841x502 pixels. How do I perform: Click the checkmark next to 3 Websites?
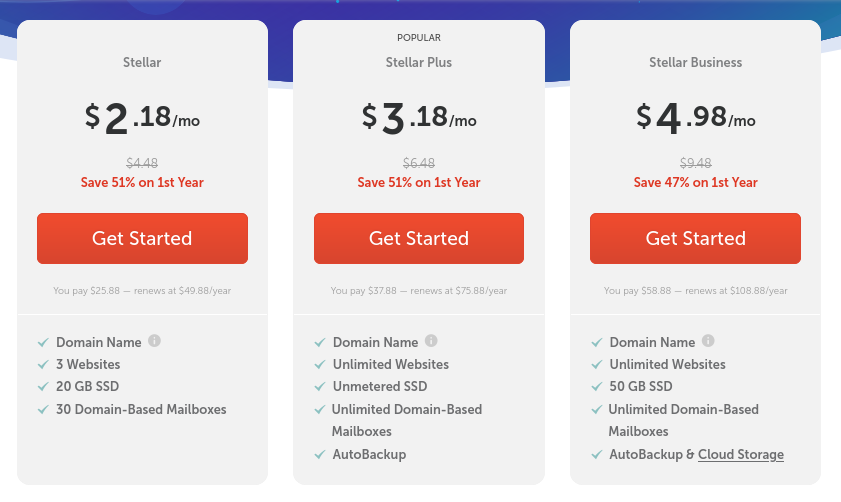click(x=43, y=365)
